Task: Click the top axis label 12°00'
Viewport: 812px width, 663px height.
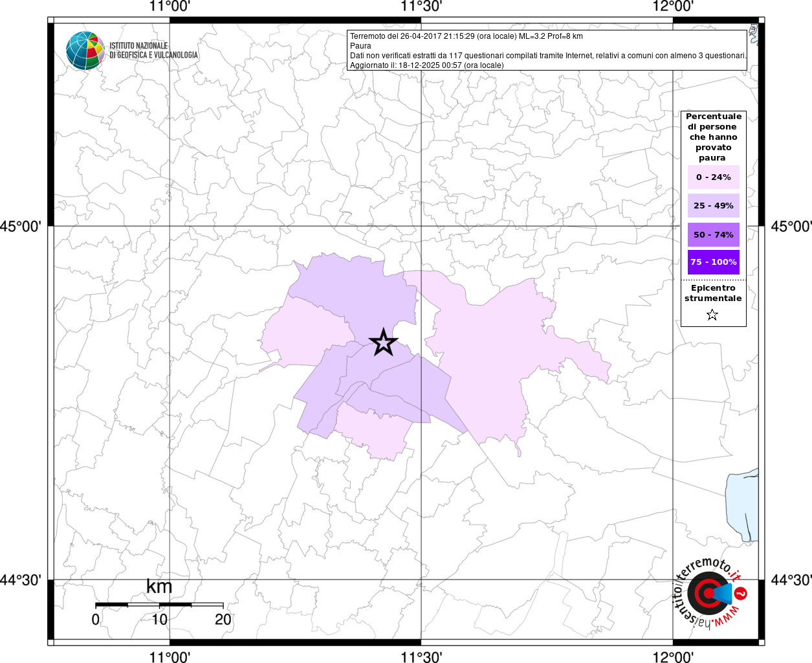Action: [673, 6]
